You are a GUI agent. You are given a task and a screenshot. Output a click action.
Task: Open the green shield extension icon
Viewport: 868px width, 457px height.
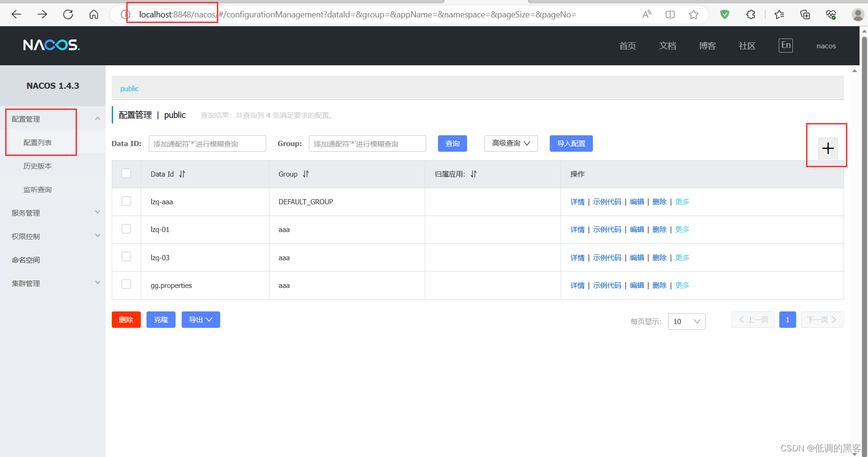725,15
